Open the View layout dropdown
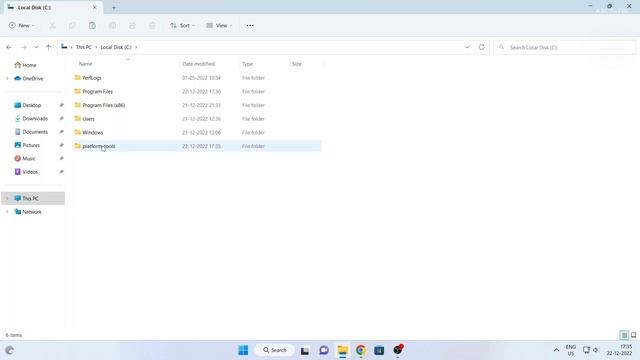This screenshot has width=640, height=360. click(219, 25)
